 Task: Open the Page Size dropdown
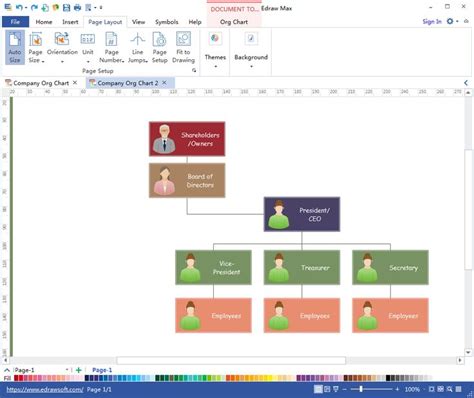point(35,47)
